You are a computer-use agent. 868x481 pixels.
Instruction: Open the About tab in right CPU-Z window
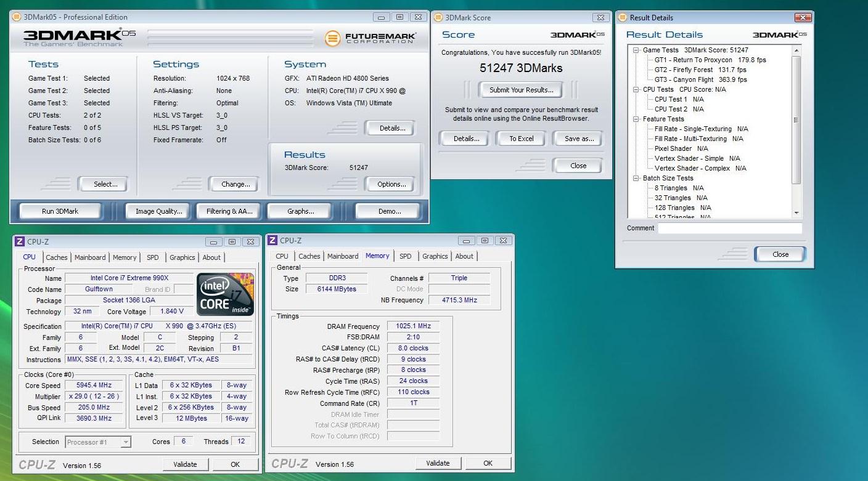click(x=464, y=256)
